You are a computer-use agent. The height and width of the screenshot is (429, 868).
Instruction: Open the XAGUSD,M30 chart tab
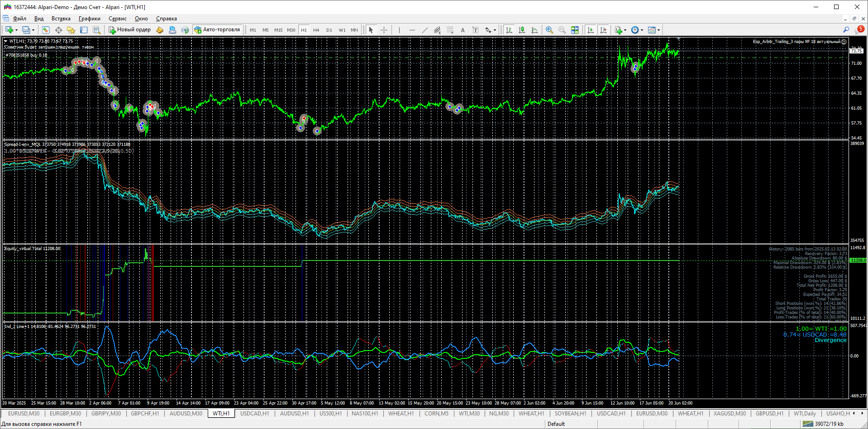(730, 413)
